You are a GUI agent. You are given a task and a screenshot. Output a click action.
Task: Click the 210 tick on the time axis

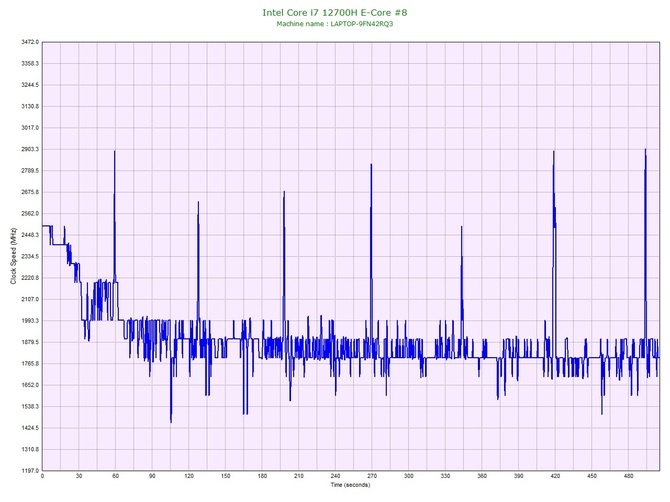point(299,476)
